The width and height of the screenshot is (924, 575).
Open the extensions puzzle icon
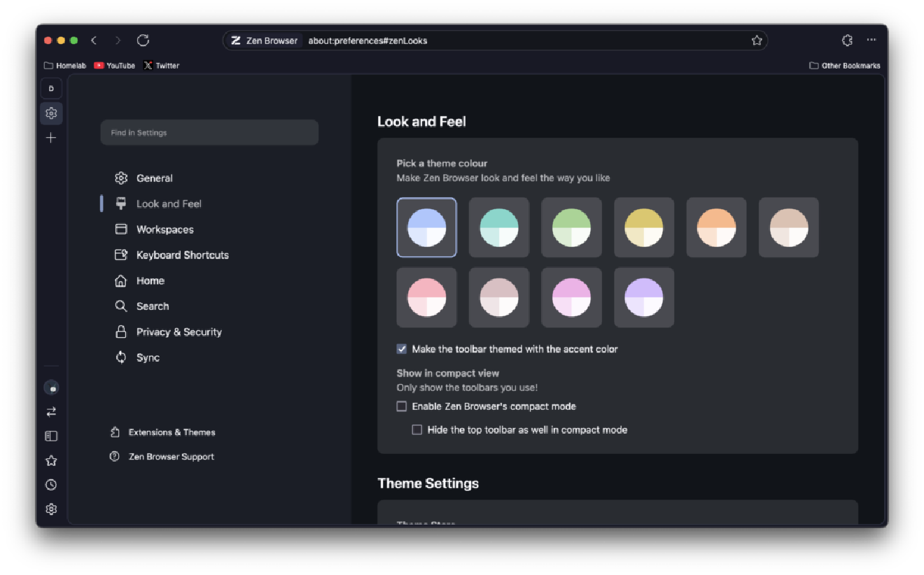point(847,41)
